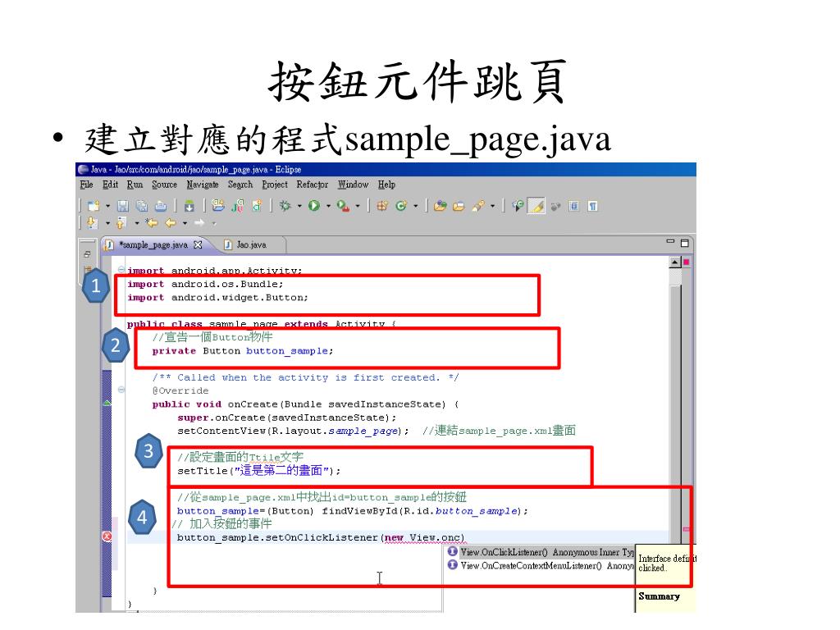Open the Search dropdown arrow
The image size is (840, 630).
[492, 206]
